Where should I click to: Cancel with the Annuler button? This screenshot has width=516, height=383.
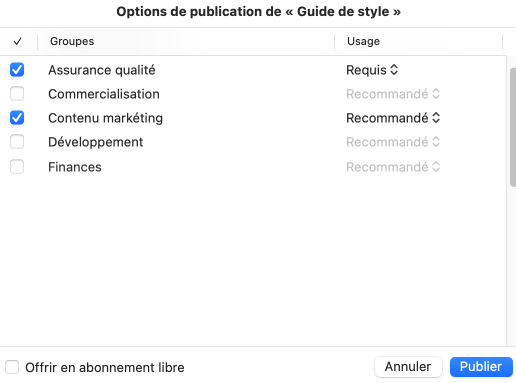[408, 367]
